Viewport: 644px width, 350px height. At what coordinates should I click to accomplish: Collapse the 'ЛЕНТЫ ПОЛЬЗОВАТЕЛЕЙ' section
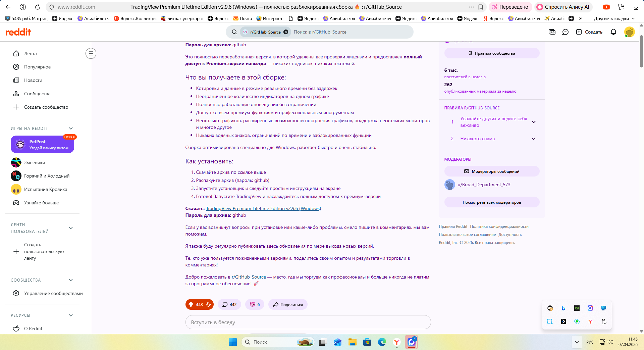tap(71, 228)
